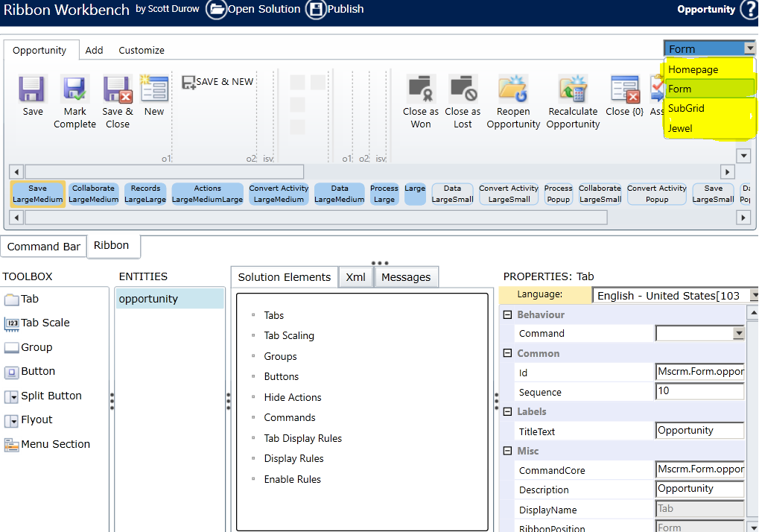Click the Close as Won icon
The height and width of the screenshot is (532, 759).
(x=421, y=88)
